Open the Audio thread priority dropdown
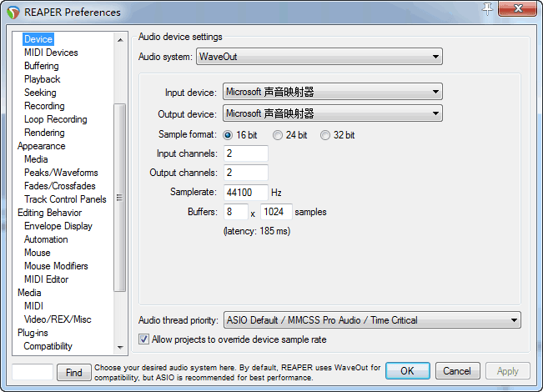Image resolution: width=543 pixels, height=392 pixels. point(372,320)
